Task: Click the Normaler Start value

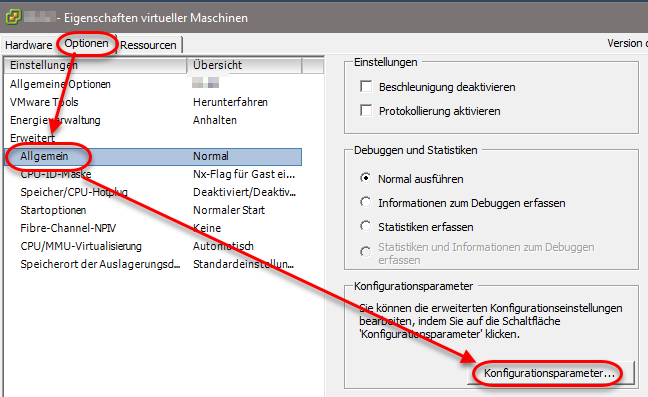Action: (229, 210)
